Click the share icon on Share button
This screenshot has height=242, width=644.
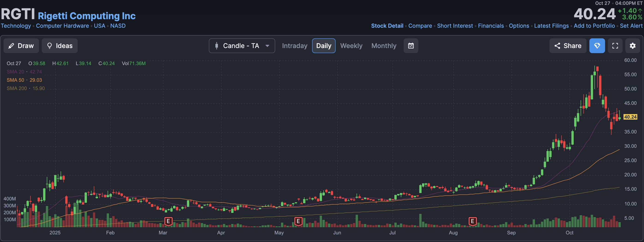point(557,45)
